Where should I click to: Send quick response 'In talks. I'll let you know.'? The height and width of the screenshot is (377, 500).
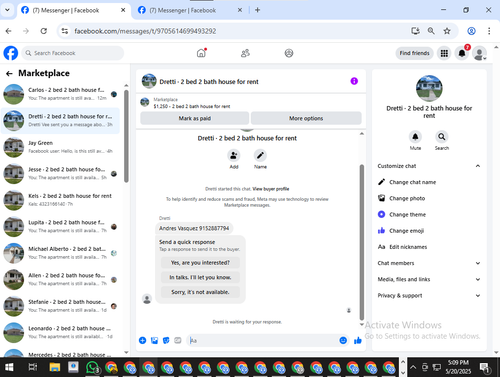coord(200,277)
